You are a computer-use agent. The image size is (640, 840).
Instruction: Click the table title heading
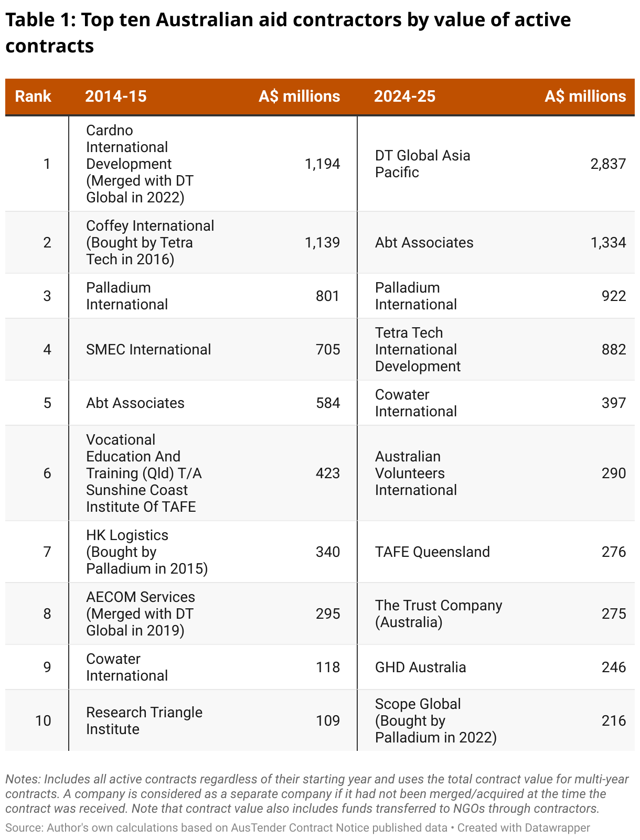click(288, 33)
